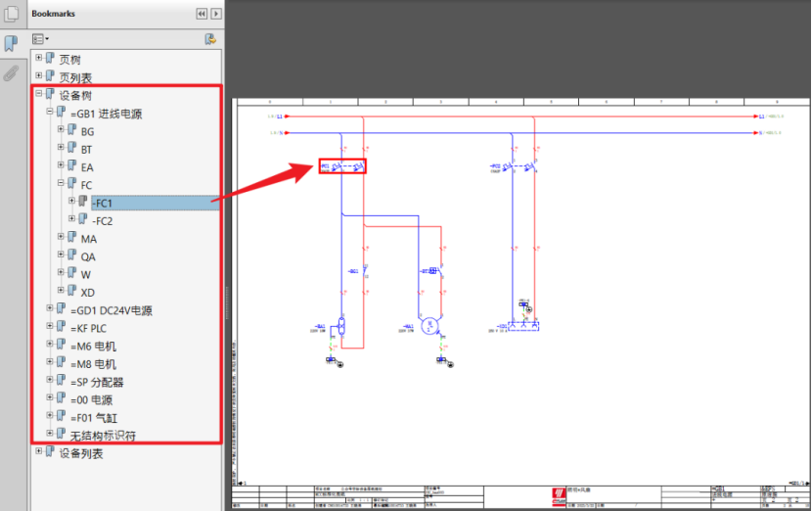Expand the -FC2 bookmark node
Image resolution: width=812 pixels, height=511 pixels.
[x=71, y=218]
